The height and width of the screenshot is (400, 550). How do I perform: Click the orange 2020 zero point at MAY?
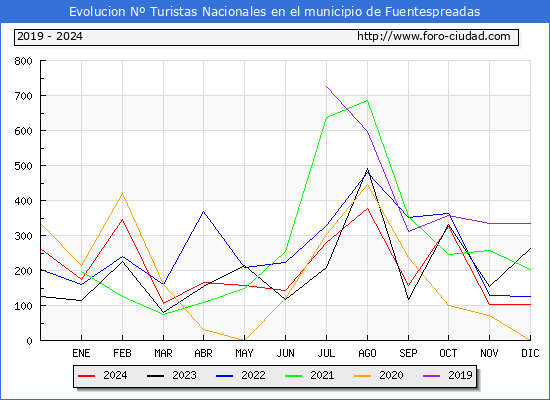244,340
